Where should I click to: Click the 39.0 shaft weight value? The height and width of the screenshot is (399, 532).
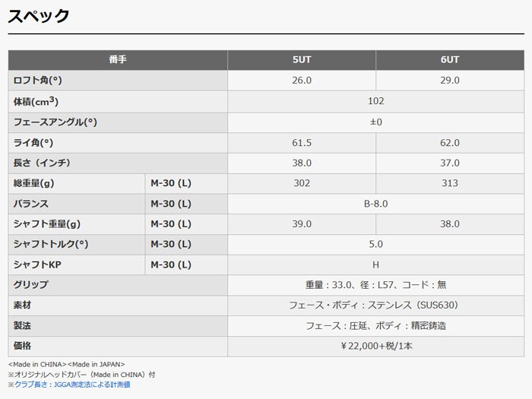[x=302, y=224]
